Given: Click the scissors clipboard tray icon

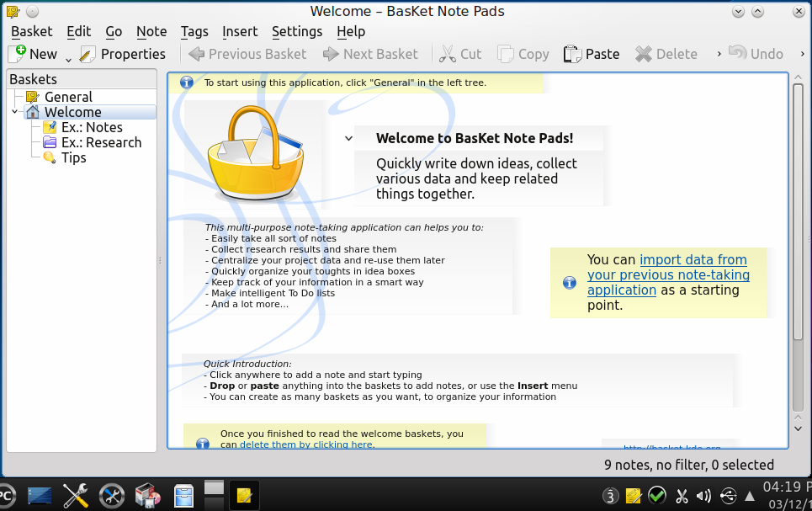Looking at the screenshot, I should pos(682,497).
